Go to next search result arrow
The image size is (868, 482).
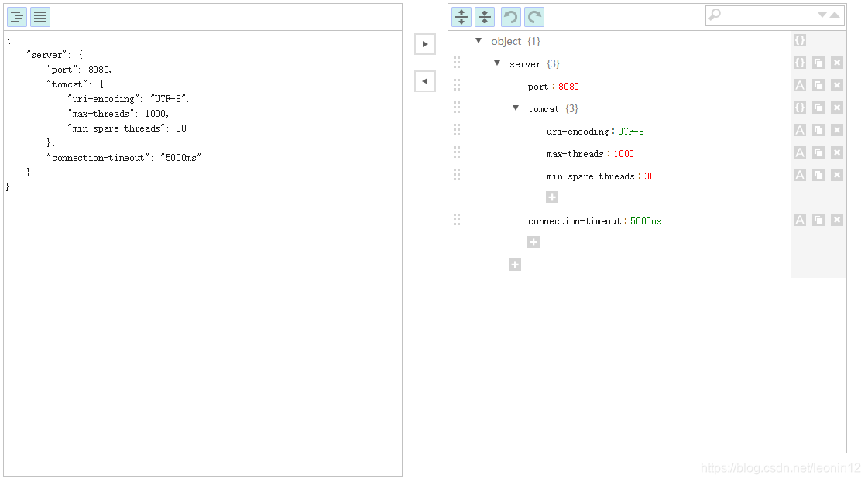[x=822, y=15]
